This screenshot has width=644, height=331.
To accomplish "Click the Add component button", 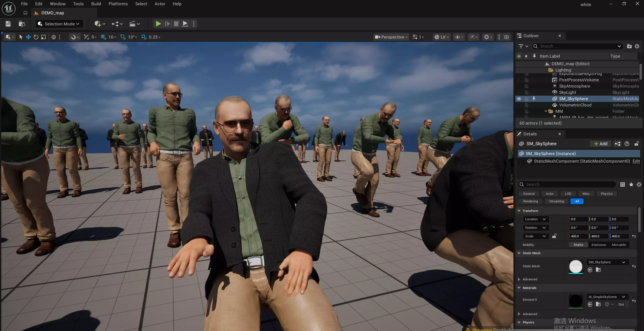I will 600,144.
